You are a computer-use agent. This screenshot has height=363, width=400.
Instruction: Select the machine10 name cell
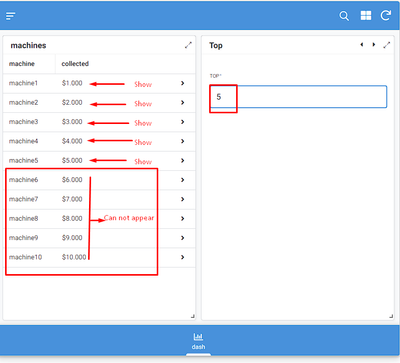tap(25, 257)
